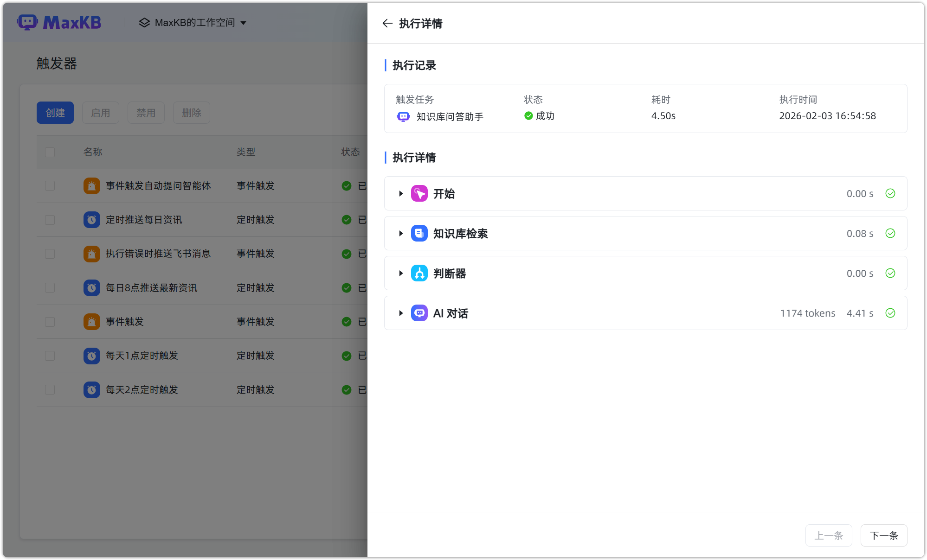Viewport: 927px width, 560px height.
Task: Click the 知识库问答助手 robot icon in 执行记录
Action: [x=403, y=116]
